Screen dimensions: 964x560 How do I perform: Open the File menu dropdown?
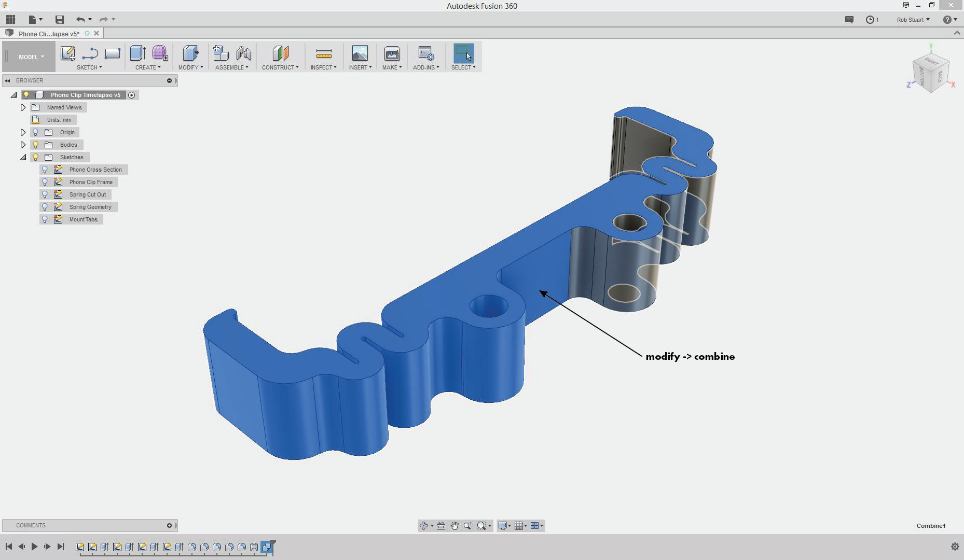point(35,20)
